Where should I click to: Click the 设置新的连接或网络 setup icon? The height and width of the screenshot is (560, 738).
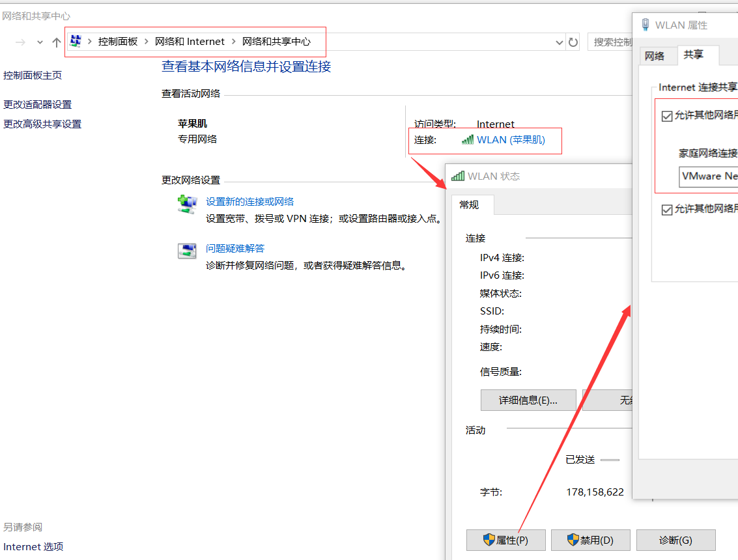pyautogui.click(x=188, y=203)
